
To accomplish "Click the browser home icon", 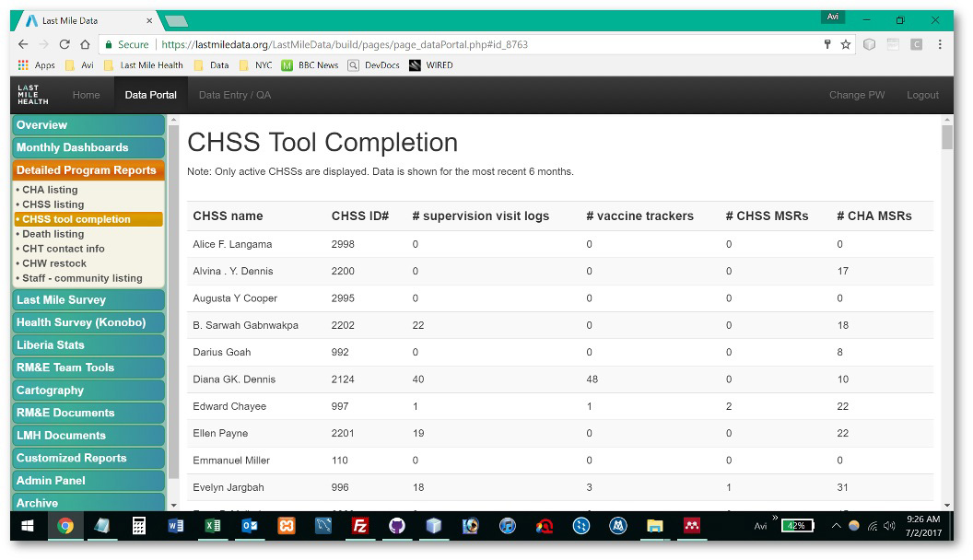I will point(85,44).
